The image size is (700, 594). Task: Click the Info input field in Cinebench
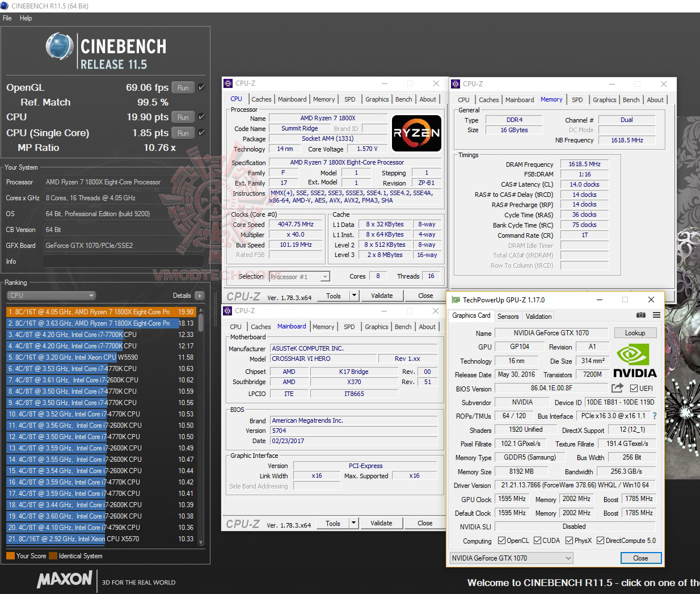[x=123, y=262]
